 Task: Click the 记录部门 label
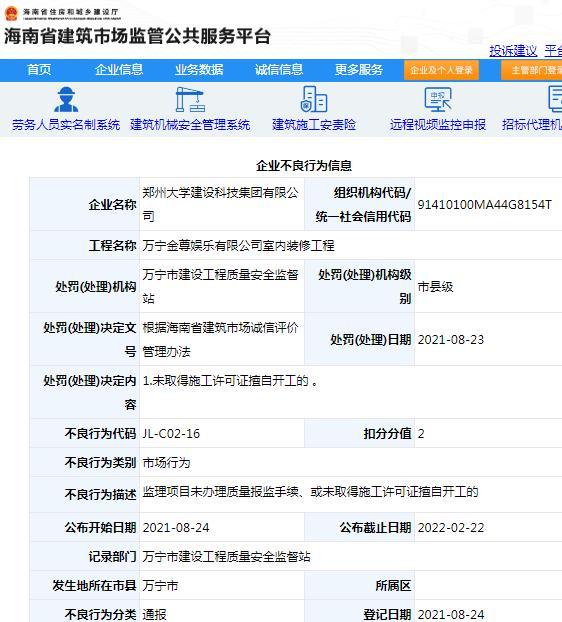pyautogui.click(x=112, y=557)
